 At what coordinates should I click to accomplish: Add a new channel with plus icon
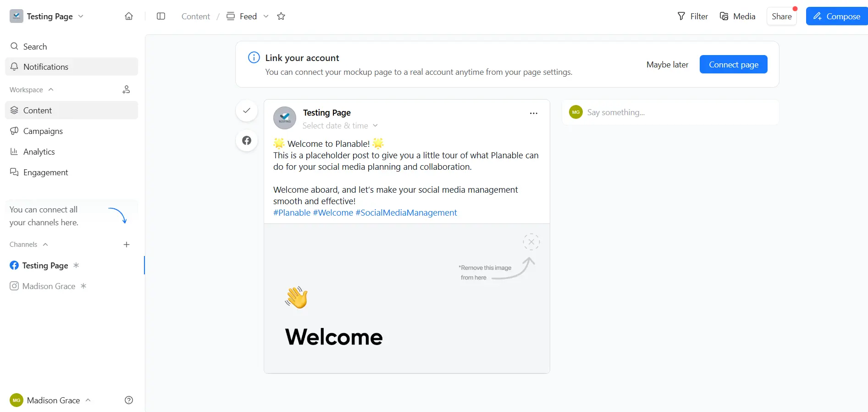pos(127,245)
